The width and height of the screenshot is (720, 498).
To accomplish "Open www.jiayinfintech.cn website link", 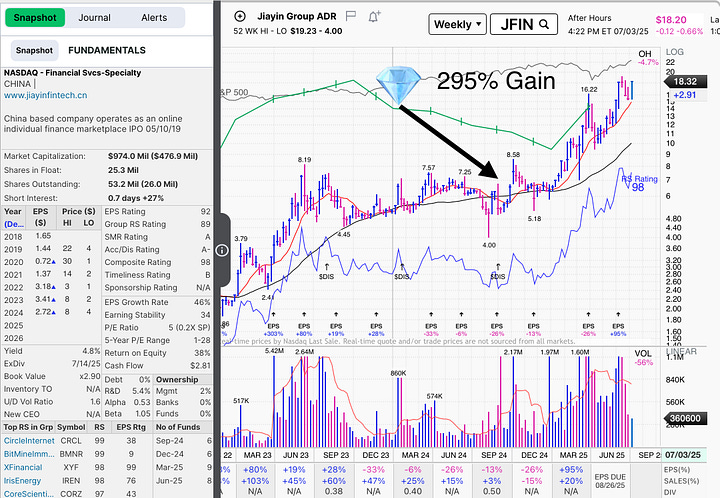I will coord(45,95).
